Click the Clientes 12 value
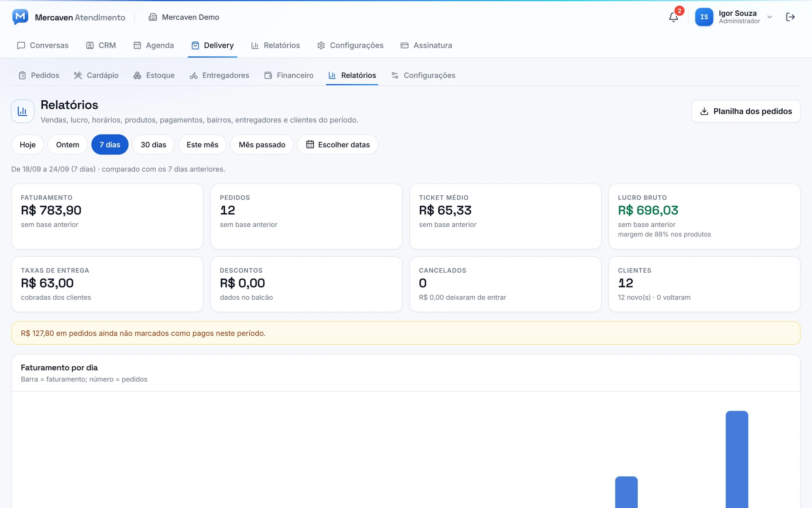Viewport: 812px width, 508px height. tap(625, 283)
